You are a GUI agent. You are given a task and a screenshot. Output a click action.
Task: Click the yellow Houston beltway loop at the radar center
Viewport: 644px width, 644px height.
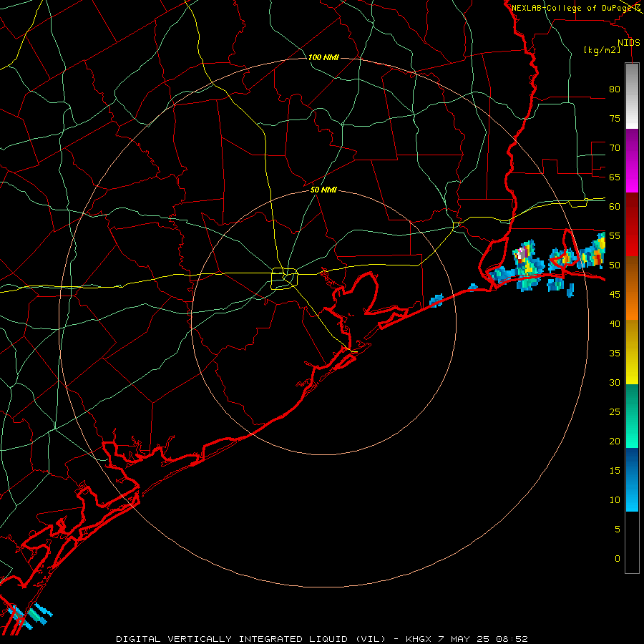[x=285, y=278]
